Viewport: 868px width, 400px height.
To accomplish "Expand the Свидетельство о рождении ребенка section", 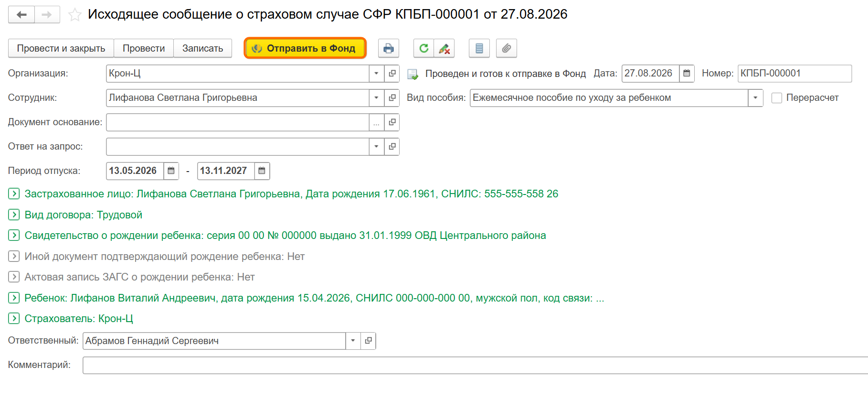I will 14,235.
